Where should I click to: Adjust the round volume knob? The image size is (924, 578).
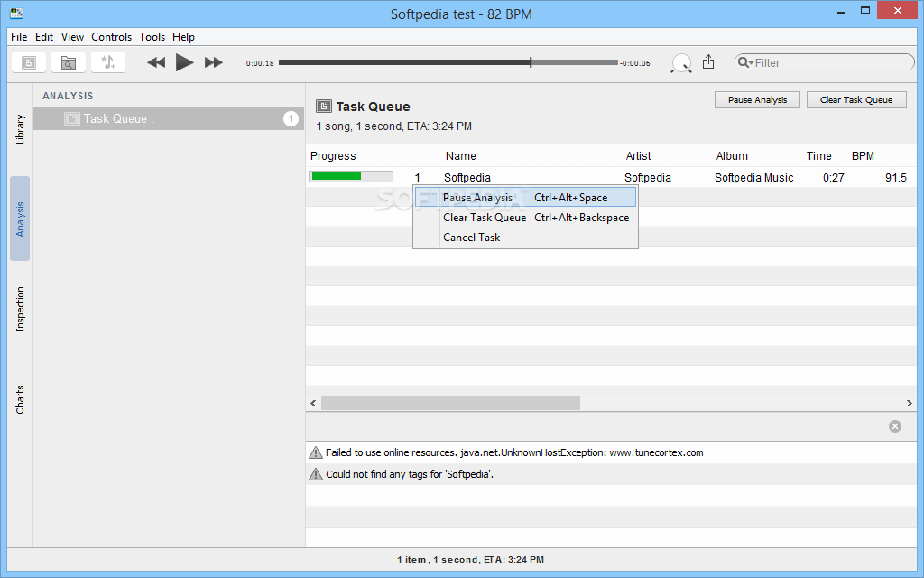point(682,62)
